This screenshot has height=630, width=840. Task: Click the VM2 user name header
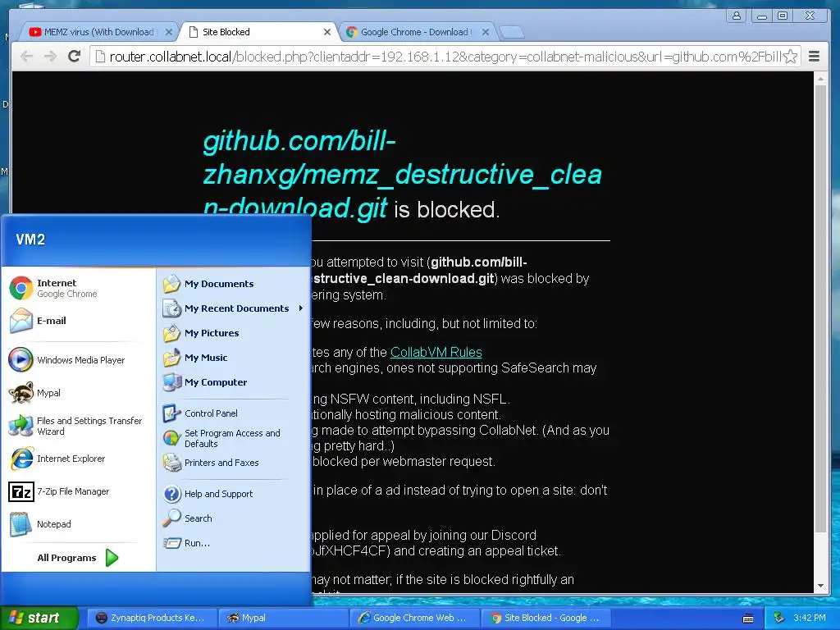(x=30, y=240)
